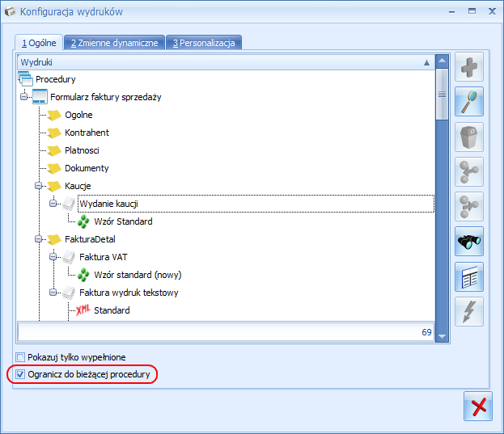Image resolution: width=504 pixels, height=434 pixels.
Task: Click the table columns layout button
Action: tap(469, 276)
